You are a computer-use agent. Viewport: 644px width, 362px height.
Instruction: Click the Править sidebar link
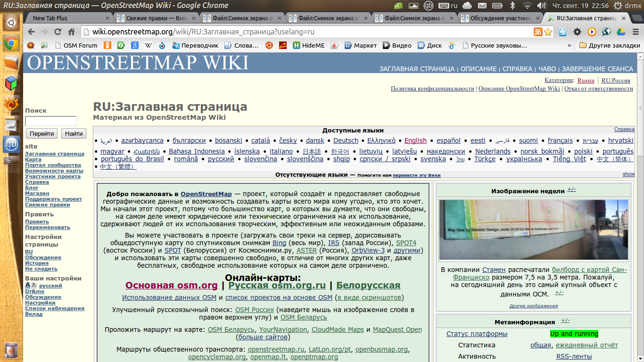[x=37, y=222]
